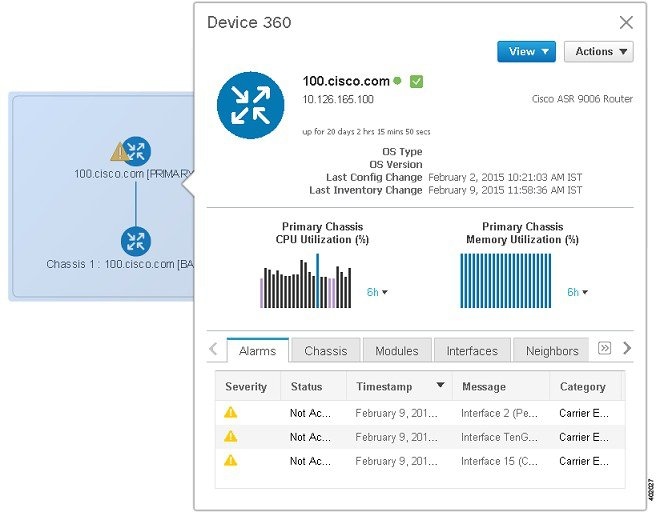This screenshot has height=512, width=656.
Task: Open the Actions dropdown menu
Action: pyautogui.click(x=599, y=51)
